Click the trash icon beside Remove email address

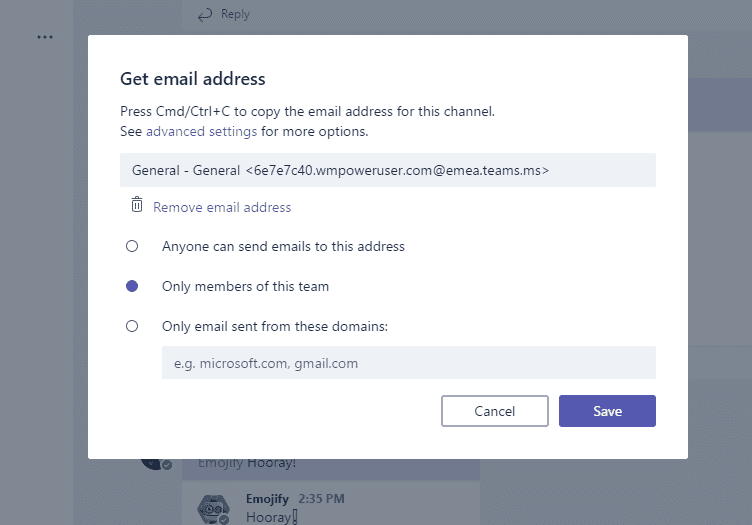pyautogui.click(x=137, y=206)
